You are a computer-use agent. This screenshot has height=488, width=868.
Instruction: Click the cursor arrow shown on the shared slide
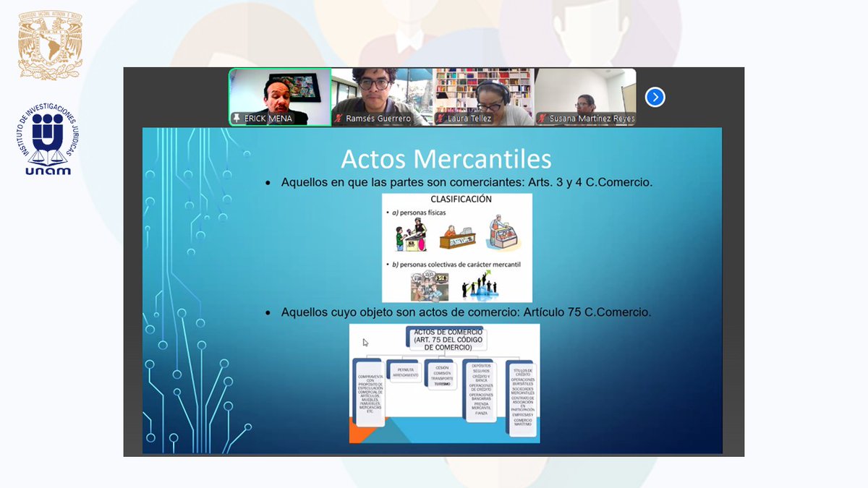[366, 342]
